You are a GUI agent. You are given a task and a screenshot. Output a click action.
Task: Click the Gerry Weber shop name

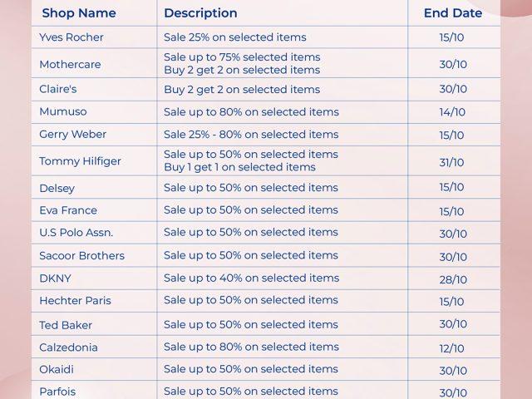[73, 135]
